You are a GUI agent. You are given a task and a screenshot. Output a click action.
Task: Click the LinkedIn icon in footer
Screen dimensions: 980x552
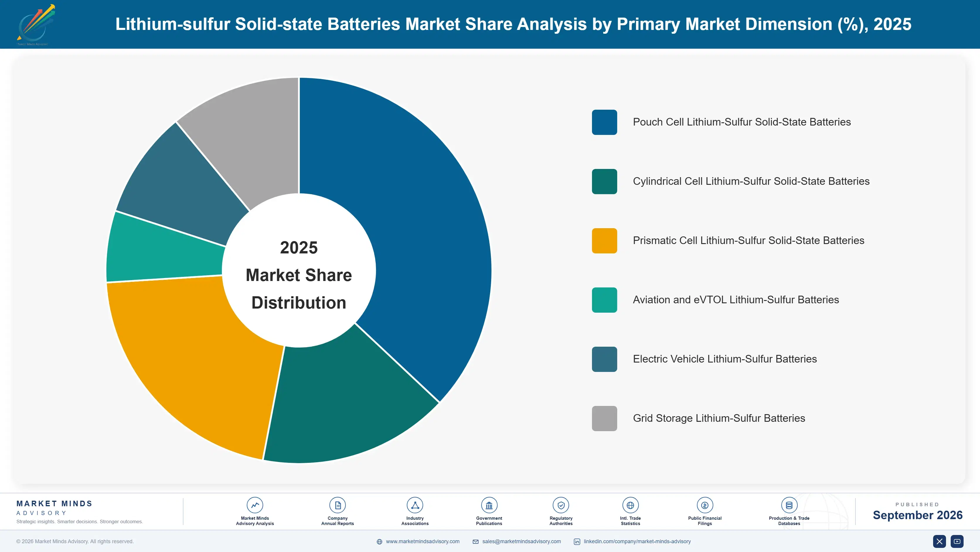pos(577,542)
